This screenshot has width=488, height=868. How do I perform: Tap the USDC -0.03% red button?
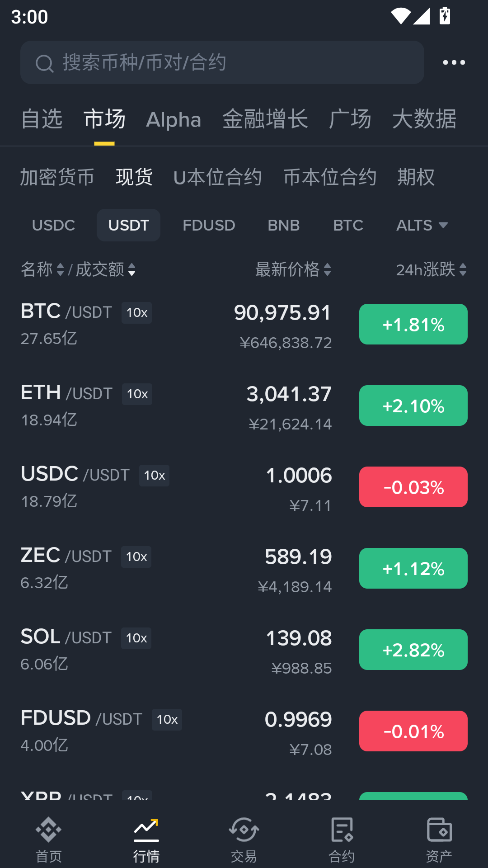tap(413, 487)
